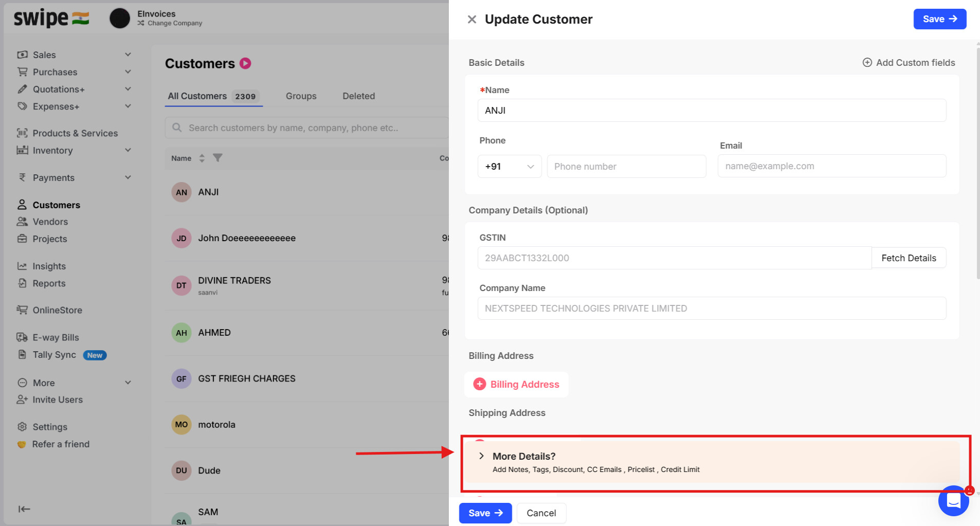This screenshot has width=980, height=526.
Task: Switch to the Groups tab
Action: coord(301,96)
